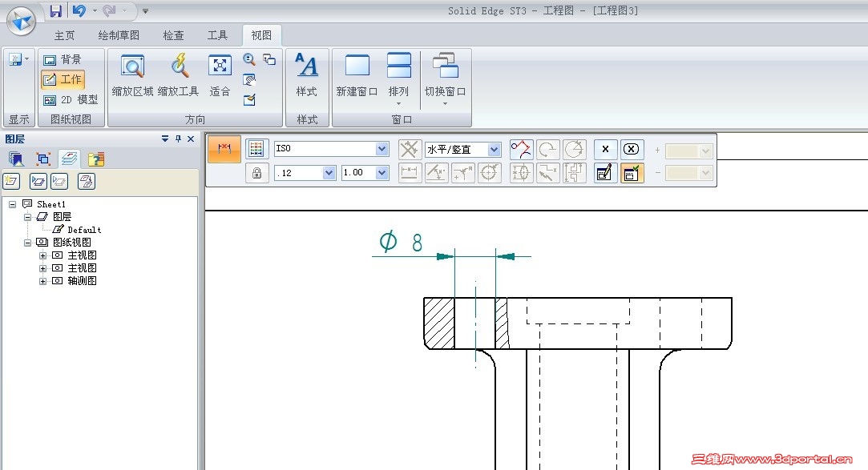Go to the 工具 ribbon tab

(x=217, y=35)
